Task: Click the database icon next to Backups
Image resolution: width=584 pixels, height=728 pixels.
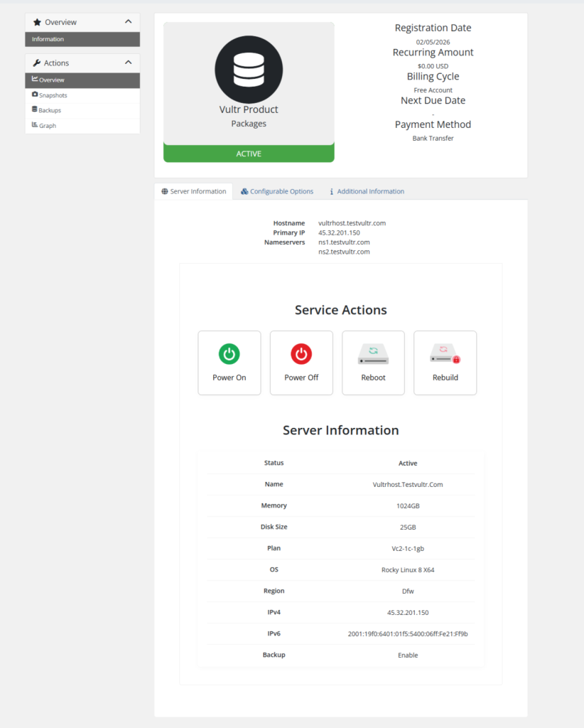Action: click(x=34, y=109)
